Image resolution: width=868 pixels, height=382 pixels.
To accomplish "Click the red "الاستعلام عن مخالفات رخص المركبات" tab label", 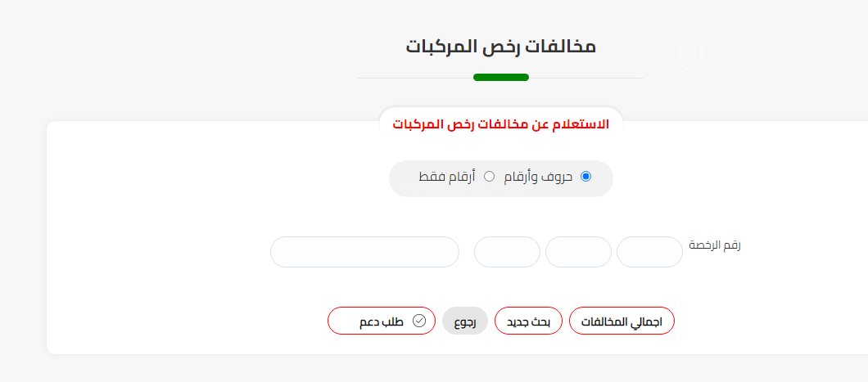I will [x=501, y=124].
